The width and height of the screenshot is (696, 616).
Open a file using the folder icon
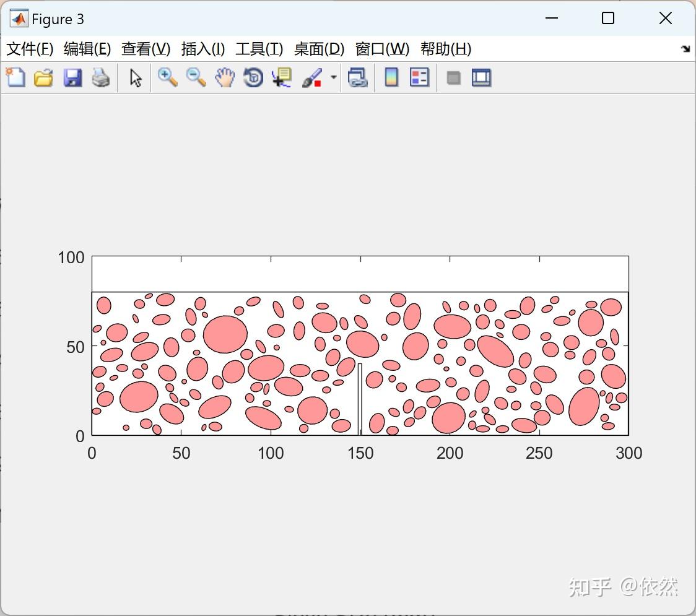(x=43, y=77)
